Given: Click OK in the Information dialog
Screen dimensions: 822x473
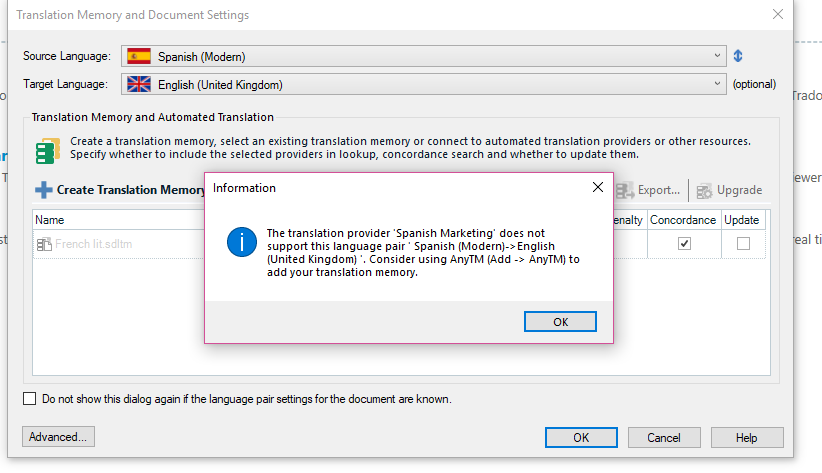Looking at the screenshot, I should pyautogui.click(x=560, y=321).
